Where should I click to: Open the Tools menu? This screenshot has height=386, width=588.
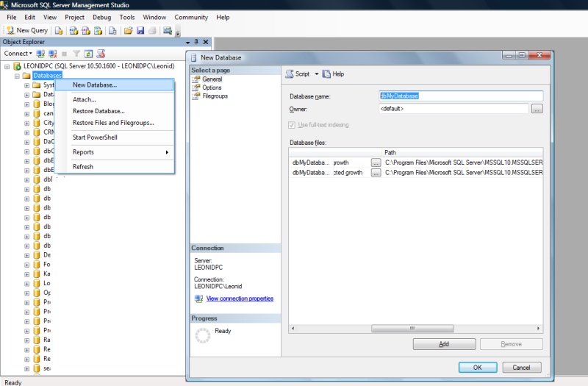(126, 17)
